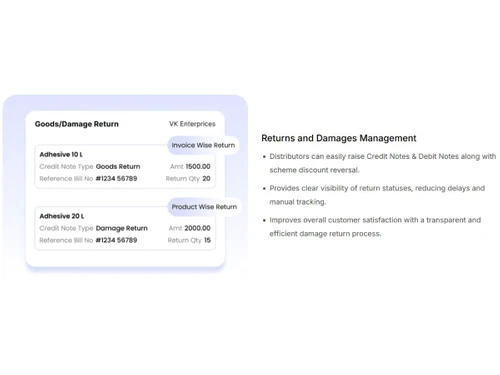Select bill number in Adhesive 20 L card
Screen dimensions: 500x375
[116, 240]
